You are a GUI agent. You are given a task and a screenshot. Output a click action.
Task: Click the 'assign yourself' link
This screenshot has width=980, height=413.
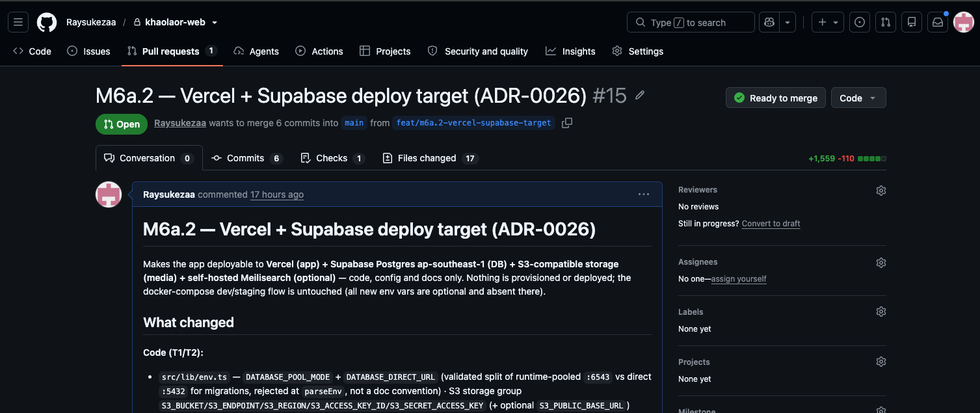739,279
